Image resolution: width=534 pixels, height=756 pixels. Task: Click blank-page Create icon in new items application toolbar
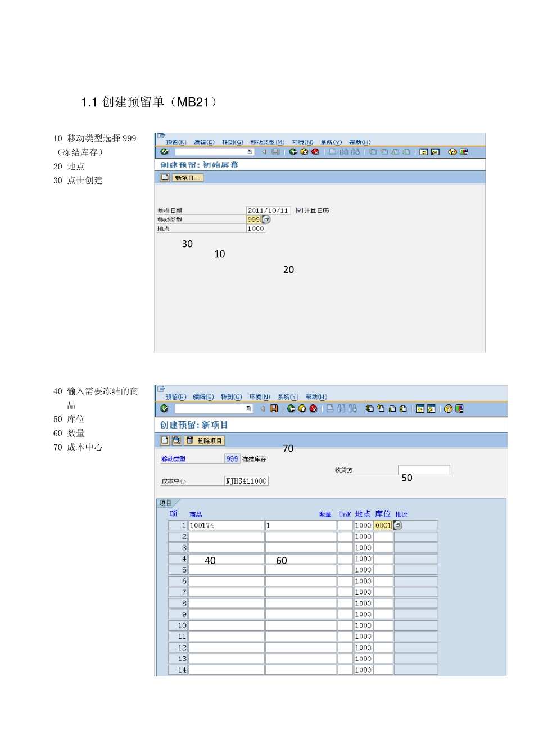tap(165, 440)
